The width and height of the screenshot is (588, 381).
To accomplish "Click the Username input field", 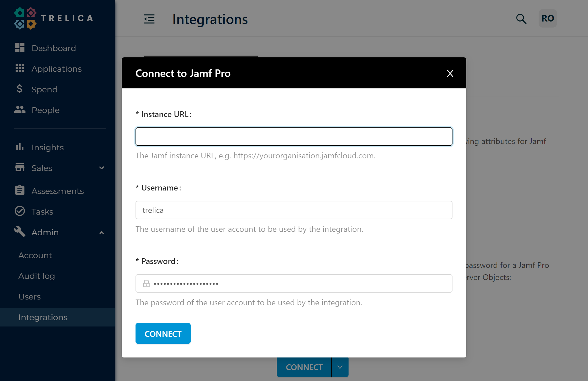I will [294, 210].
